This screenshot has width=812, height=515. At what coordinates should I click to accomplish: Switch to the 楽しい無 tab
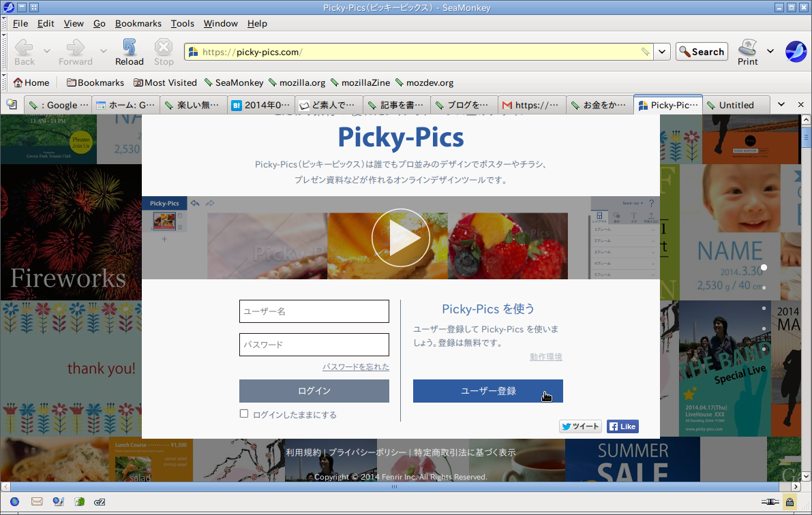(193, 105)
